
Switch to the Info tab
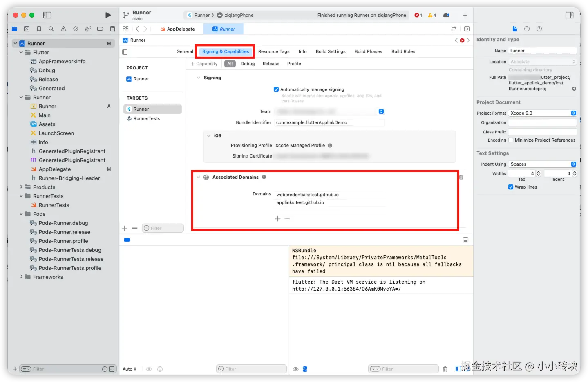302,51
